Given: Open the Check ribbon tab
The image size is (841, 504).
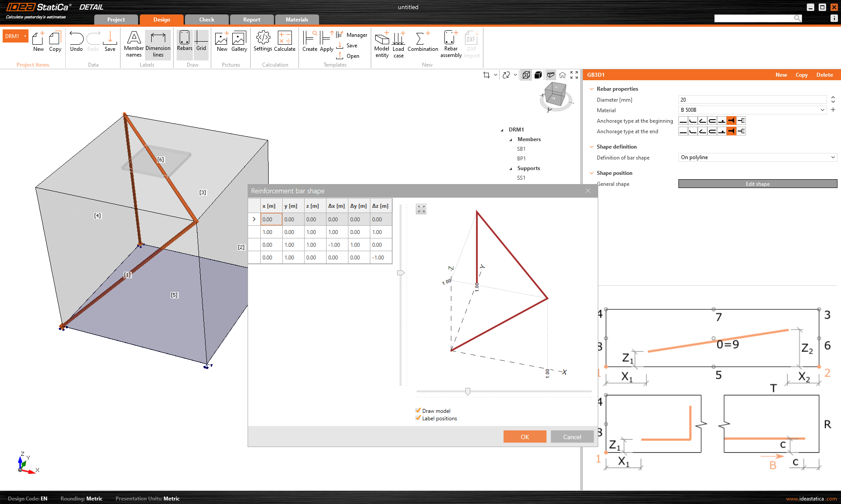Looking at the screenshot, I should 206,19.
